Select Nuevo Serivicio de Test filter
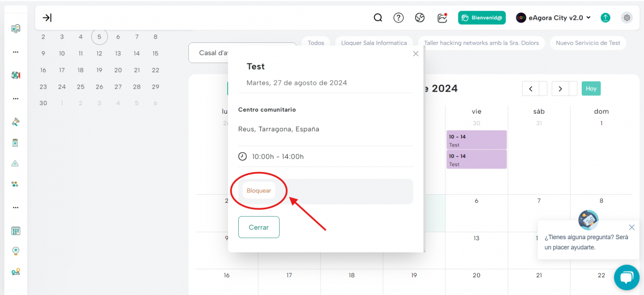Viewport: 644px width, 295px height. 588,43
